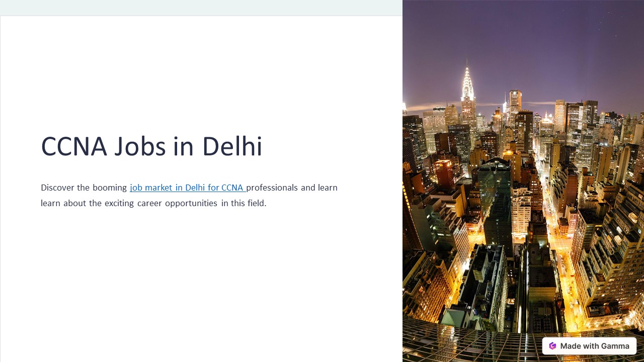
Task: Click the light gray strip above the slide
Action: (x=201, y=8)
